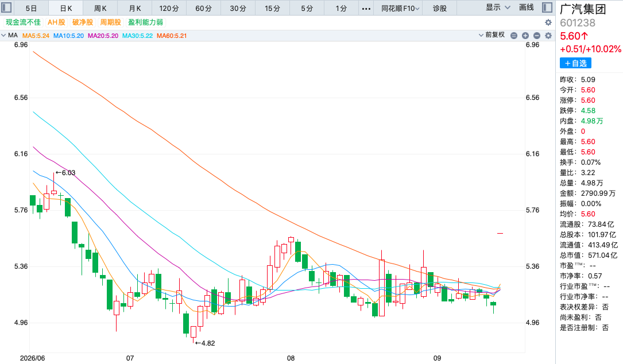Click the MA60 orange legend label
623x364 pixels.
[x=172, y=36]
